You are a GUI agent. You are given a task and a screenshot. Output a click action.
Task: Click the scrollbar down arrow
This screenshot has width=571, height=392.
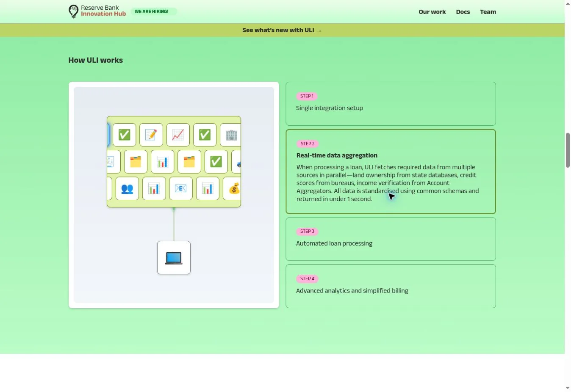tap(568, 388)
